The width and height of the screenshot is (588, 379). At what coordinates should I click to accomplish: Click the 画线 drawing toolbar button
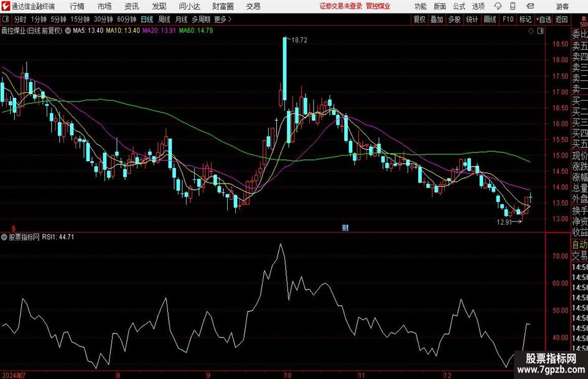click(490, 19)
